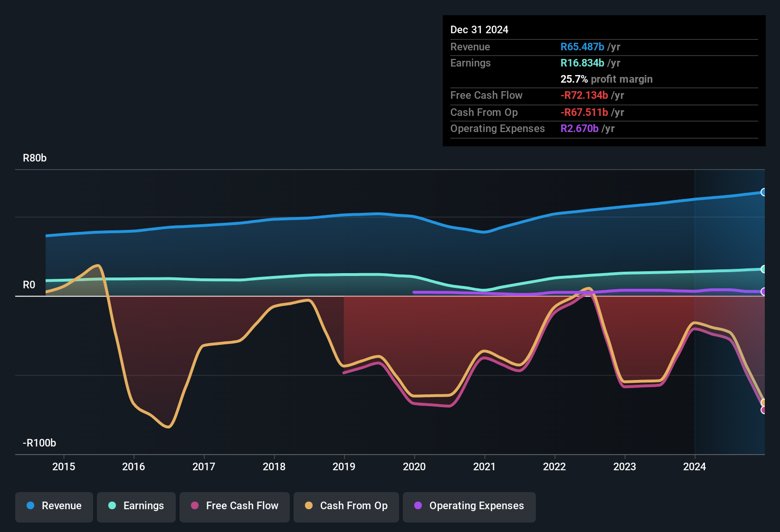Viewport: 780px width, 532px height.
Task: Click the -R72.134b Free Cash Flow value
Action: (x=585, y=95)
